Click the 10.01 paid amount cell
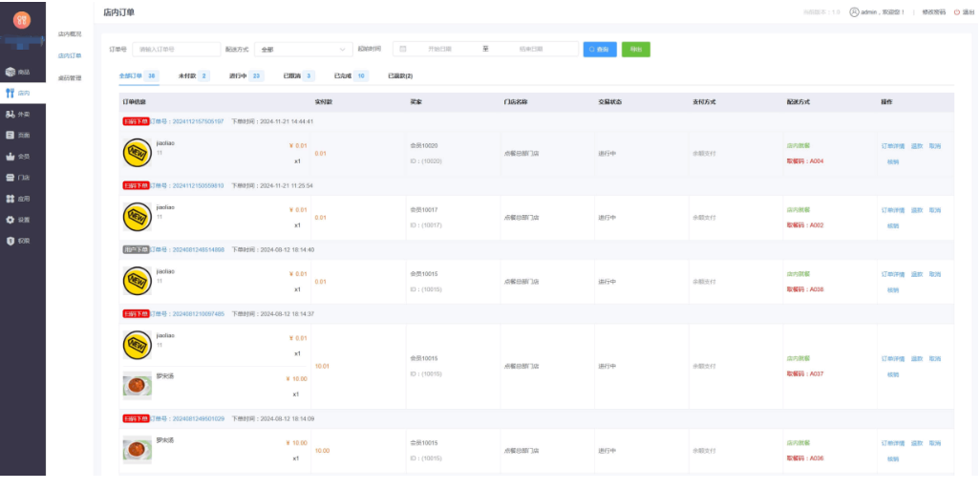 click(322, 366)
